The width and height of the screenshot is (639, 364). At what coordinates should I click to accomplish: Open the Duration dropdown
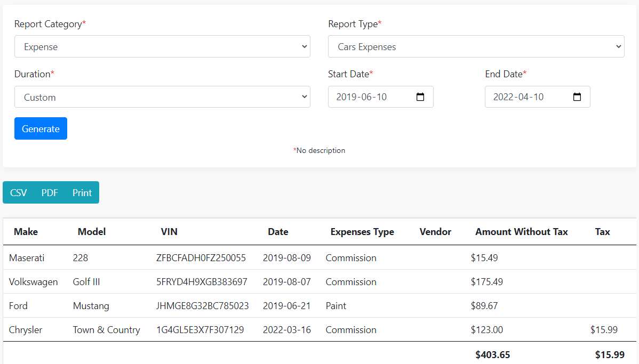point(162,97)
